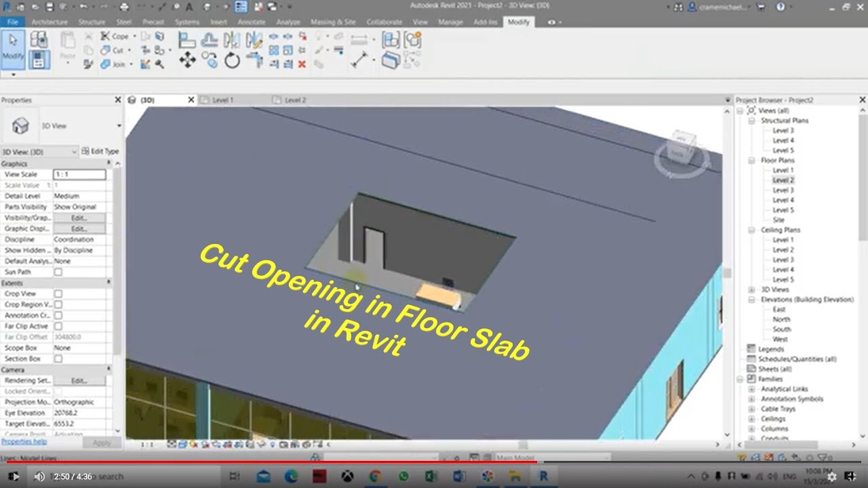Click the Cut geometry tool
This screenshot has width=868, height=488.
(x=113, y=50)
